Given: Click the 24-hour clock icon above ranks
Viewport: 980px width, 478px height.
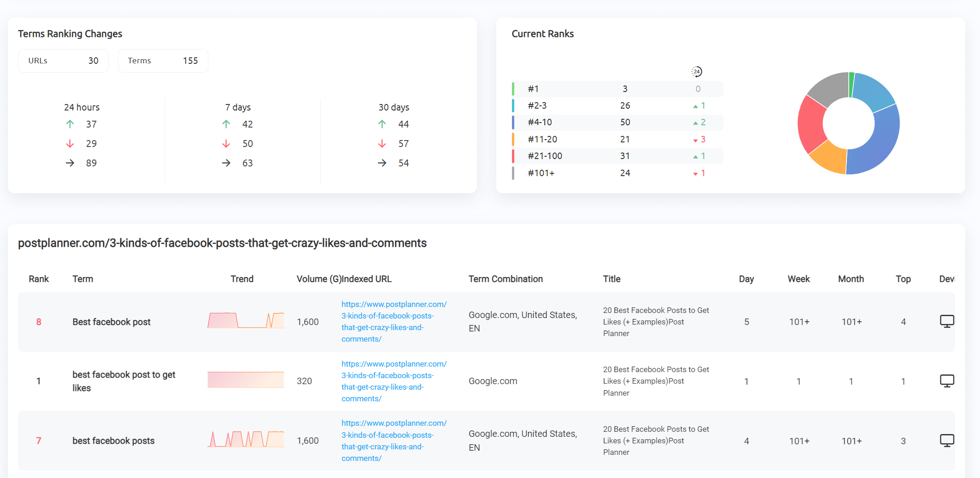Looking at the screenshot, I should click(x=697, y=72).
